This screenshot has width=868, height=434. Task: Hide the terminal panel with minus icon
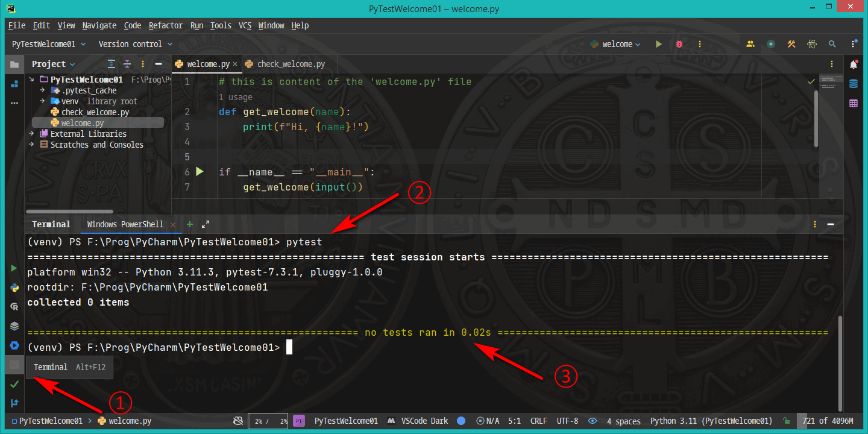point(831,224)
